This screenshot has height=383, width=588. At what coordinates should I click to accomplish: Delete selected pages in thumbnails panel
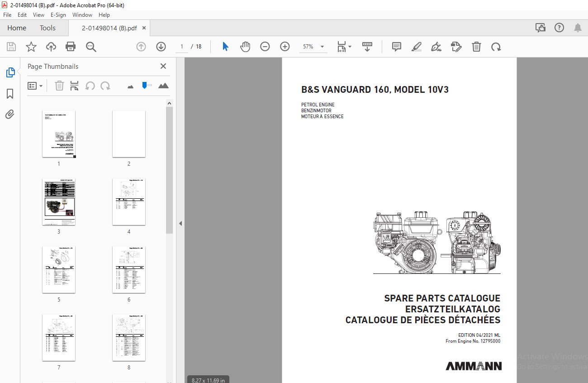point(59,86)
